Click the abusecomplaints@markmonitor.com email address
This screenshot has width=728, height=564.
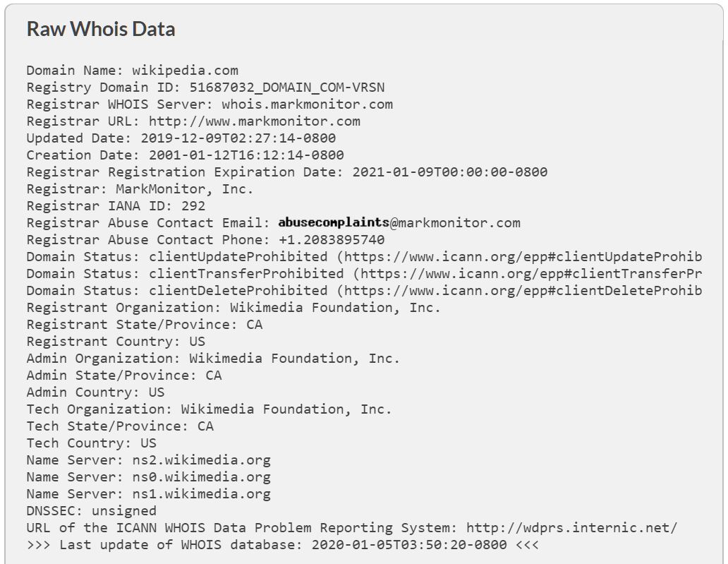coord(399,223)
